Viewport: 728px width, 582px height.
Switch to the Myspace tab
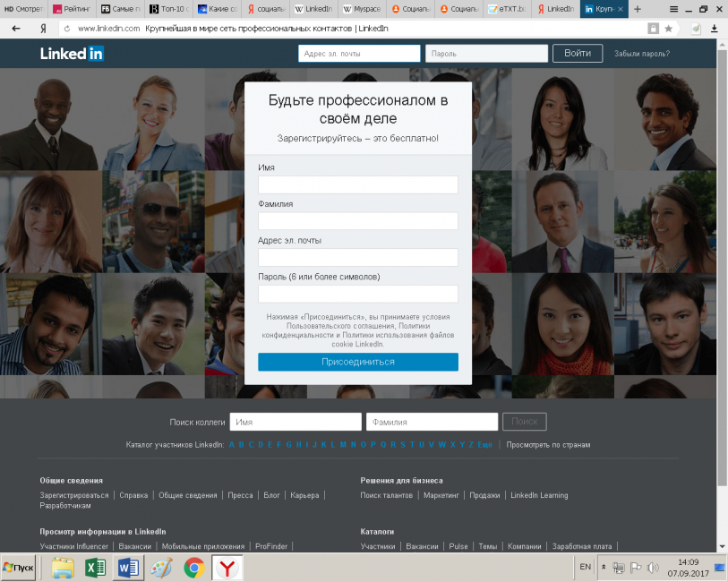tap(362, 9)
